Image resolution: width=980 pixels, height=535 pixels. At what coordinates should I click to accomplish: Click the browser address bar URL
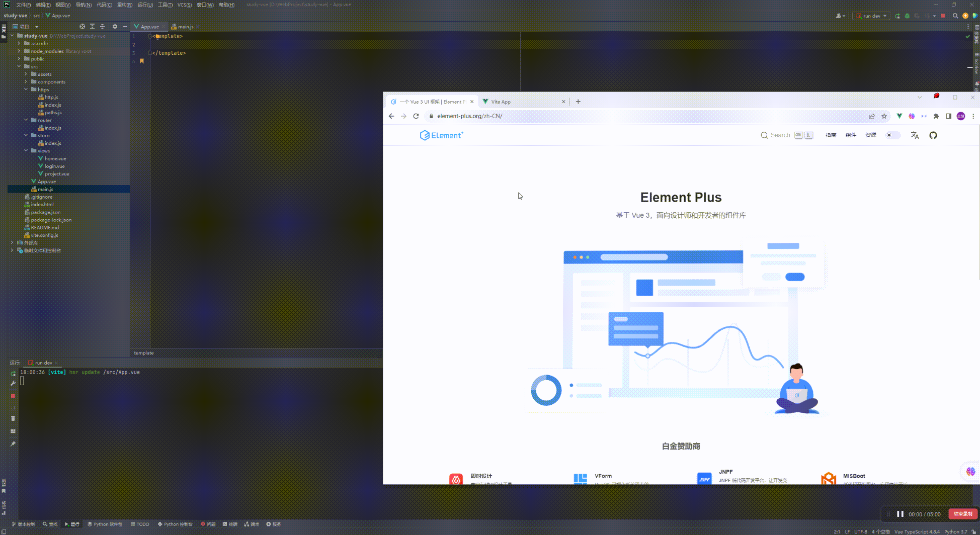(469, 116)
